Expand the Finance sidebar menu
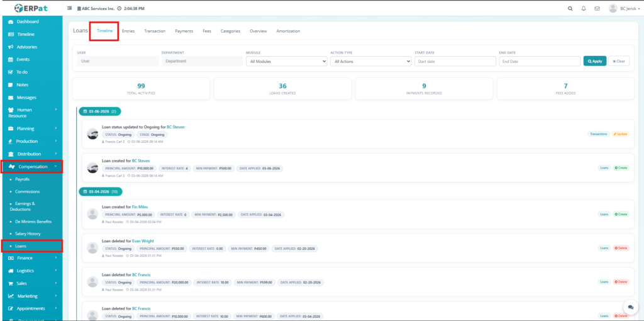The width and height of the screenshot is (644, 321). 31,258
